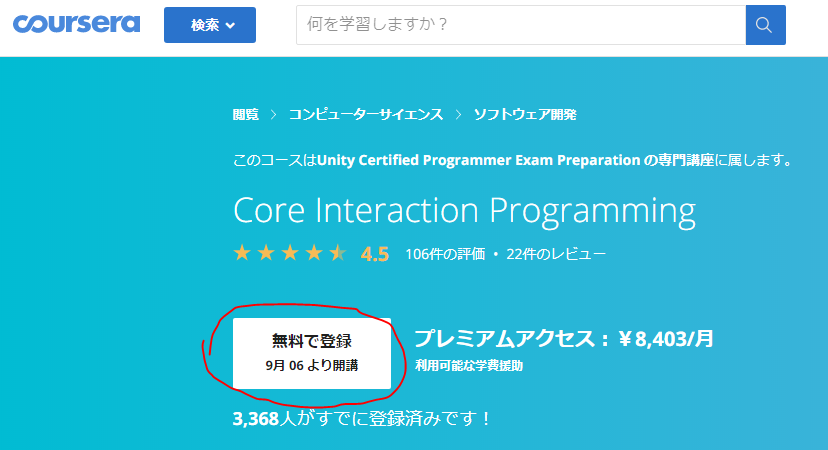Open the 22件のレビュー reviews link
Viewport: 828px width, 450px height.
click(x=556, y=254)
